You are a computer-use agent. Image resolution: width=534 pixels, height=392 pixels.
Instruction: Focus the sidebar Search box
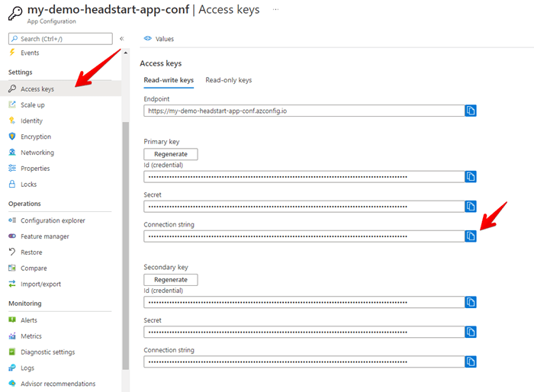tap(60, 39)
